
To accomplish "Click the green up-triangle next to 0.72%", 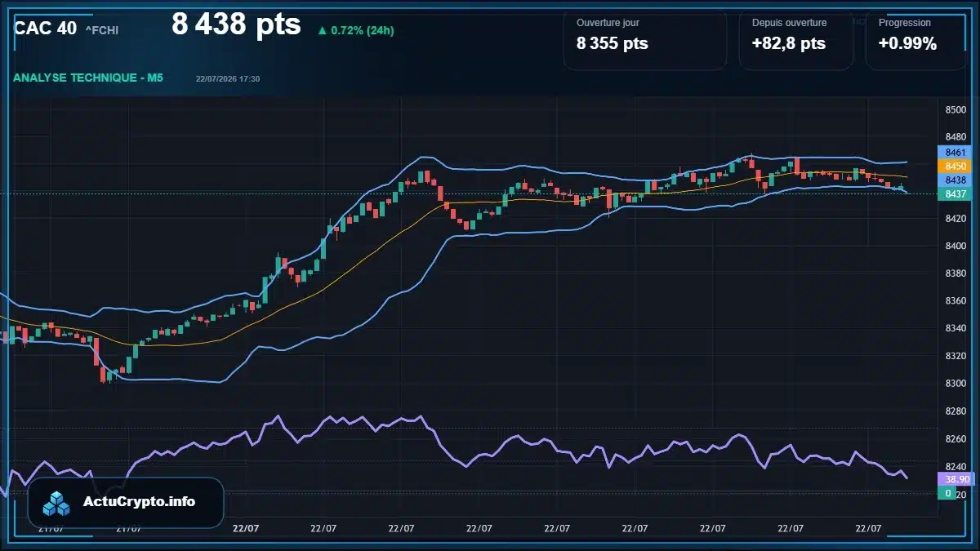I will (323, 31).
